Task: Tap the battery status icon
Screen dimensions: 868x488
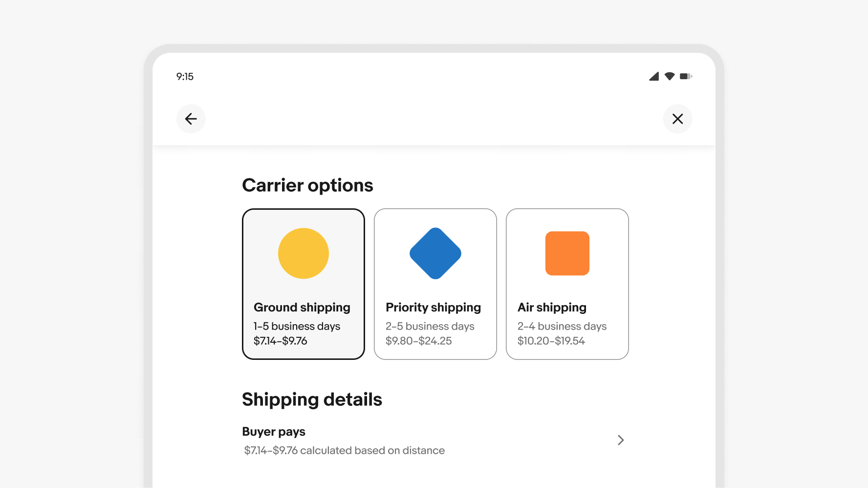Action: pyautogui.click(x=686, y=76)
